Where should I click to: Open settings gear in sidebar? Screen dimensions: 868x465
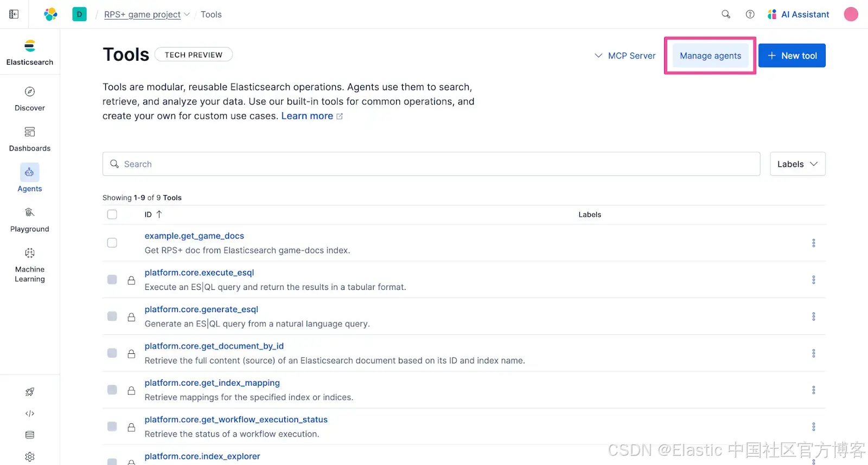(x=30, y=456)
